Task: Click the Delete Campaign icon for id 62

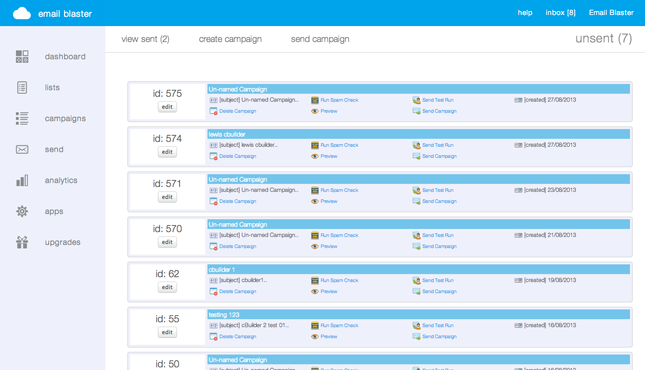Action: (213, 291)
